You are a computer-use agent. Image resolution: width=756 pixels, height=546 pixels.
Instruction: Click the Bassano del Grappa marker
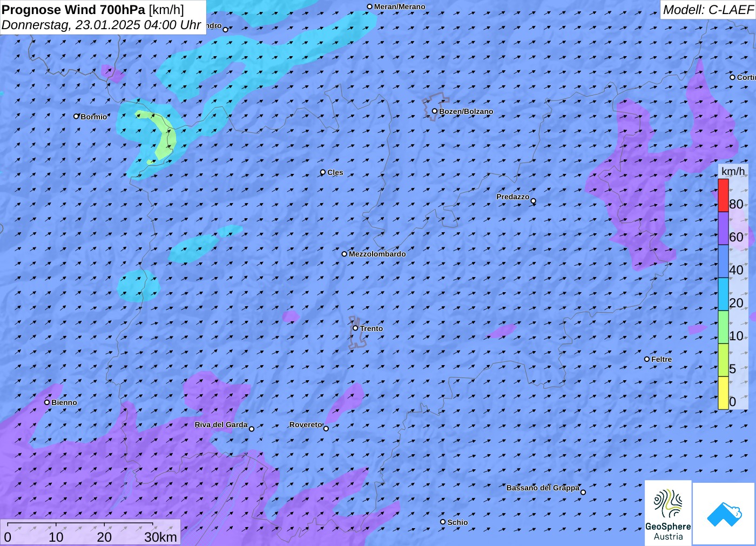[x=583, y=492]
